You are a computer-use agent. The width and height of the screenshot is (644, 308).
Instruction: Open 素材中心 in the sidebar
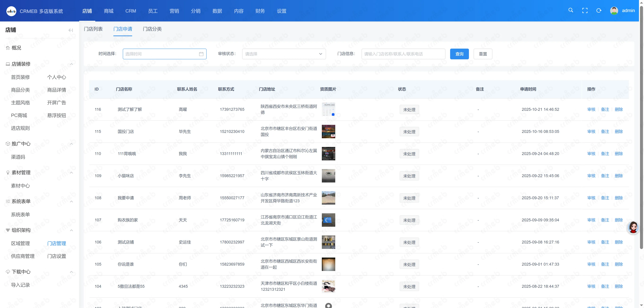[x=20, y=186]
